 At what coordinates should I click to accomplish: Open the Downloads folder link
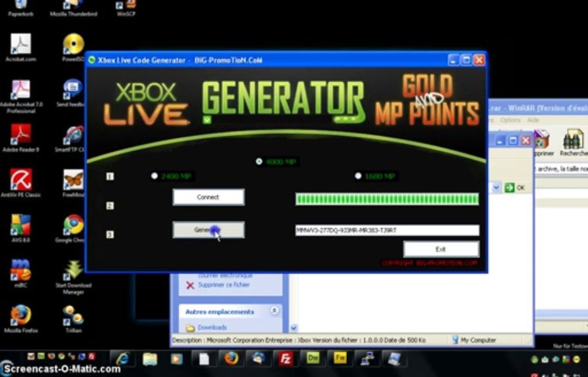coord(212,327)
